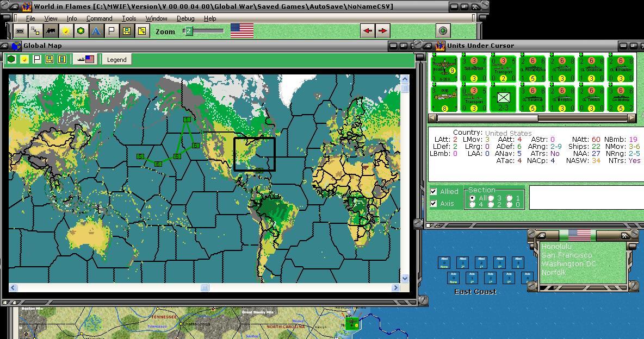Click the ship and US flag button in Global Map
The image size is (644, 339).
86,59
